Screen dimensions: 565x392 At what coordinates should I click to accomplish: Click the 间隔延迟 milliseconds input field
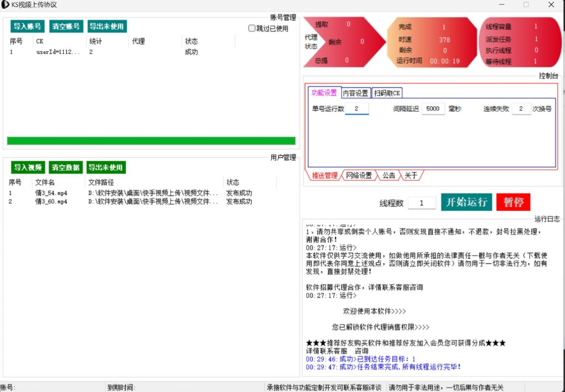433,109
